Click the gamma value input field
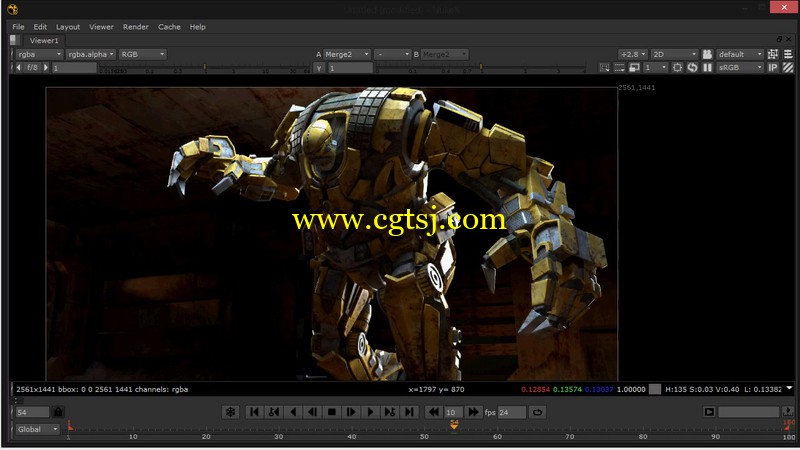This screenshot has width=800, height=450. (x=350, y=67)
